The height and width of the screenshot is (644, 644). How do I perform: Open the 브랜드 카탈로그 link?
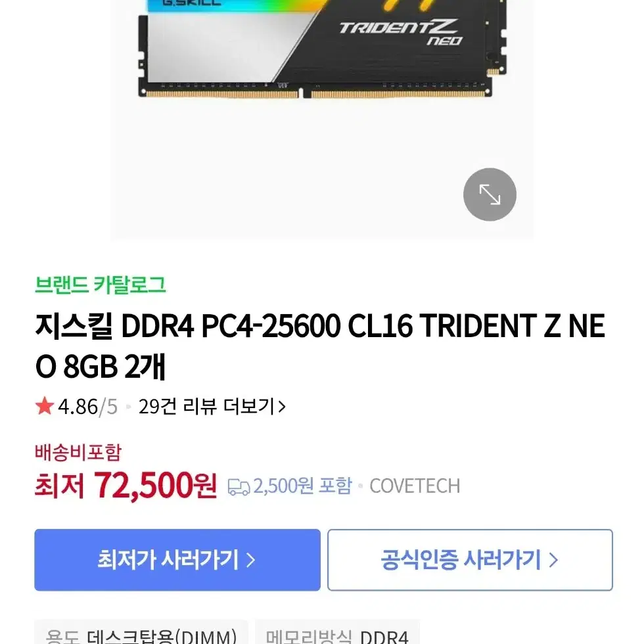[x=100, y=285]
